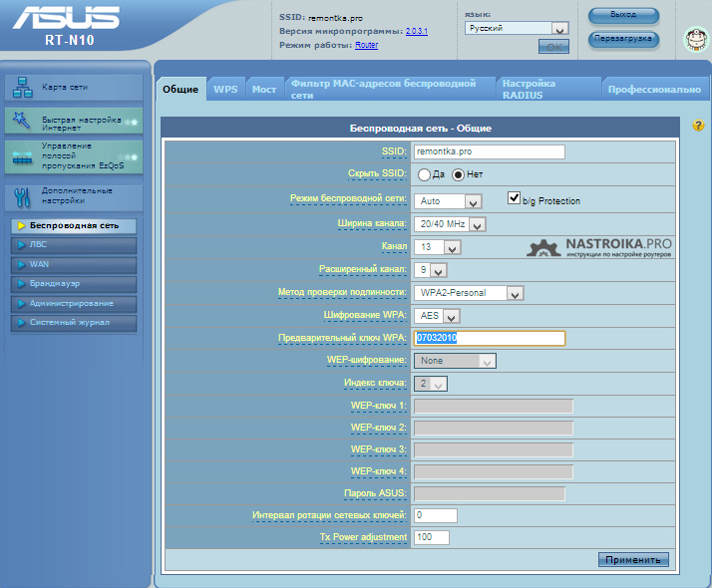Image resolution: width=712 pixels, height=588 pixels.
Task: Open the extension channel dropdown showing 9
Action: pyautogui.click(x=431, y=270)
